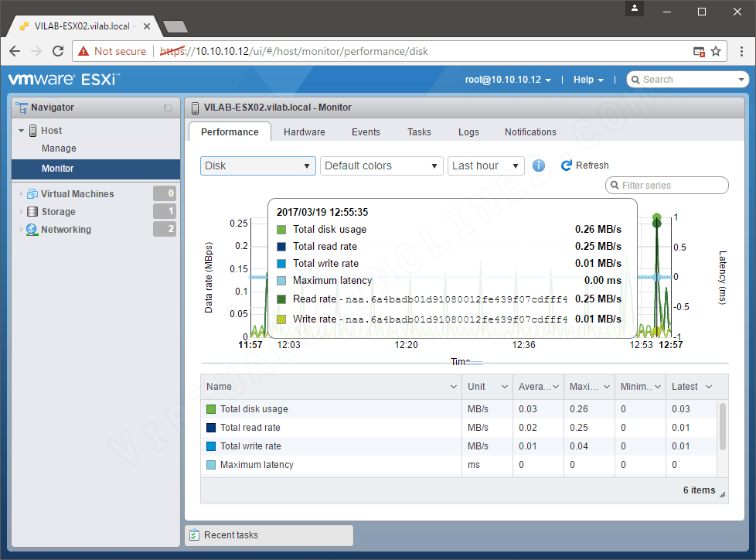Screen dimensions: 756x560
Task: Click the Chrome user profile icon
Action: click(x=635, y=9)
